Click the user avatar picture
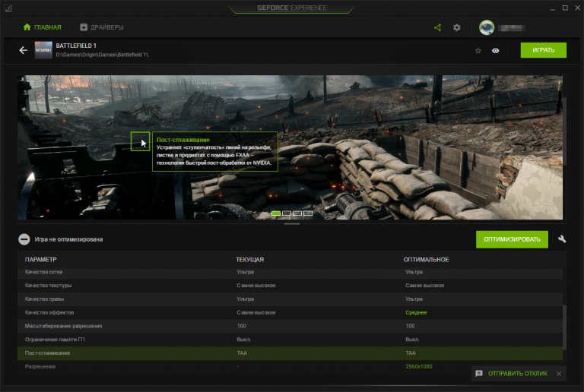This screenshot has width=584, height=392. click(x=487, y=27)
